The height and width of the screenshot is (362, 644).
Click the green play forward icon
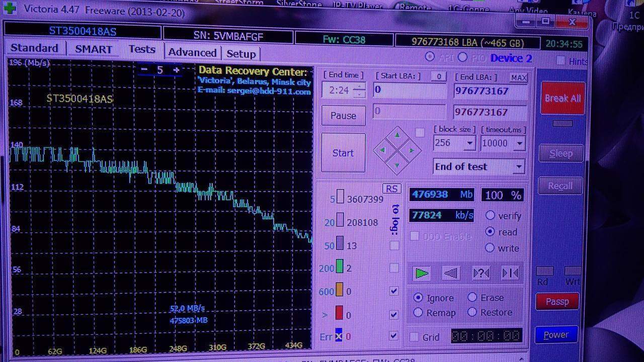422,273
